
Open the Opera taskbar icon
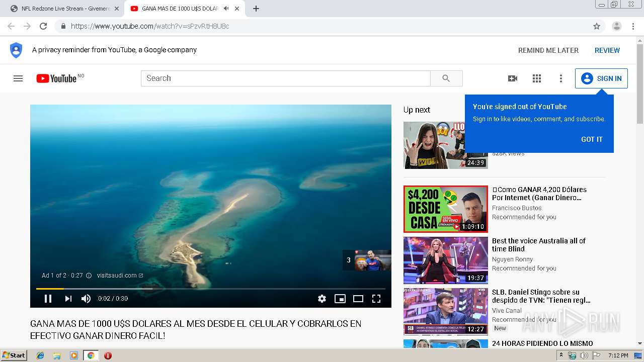108,355
